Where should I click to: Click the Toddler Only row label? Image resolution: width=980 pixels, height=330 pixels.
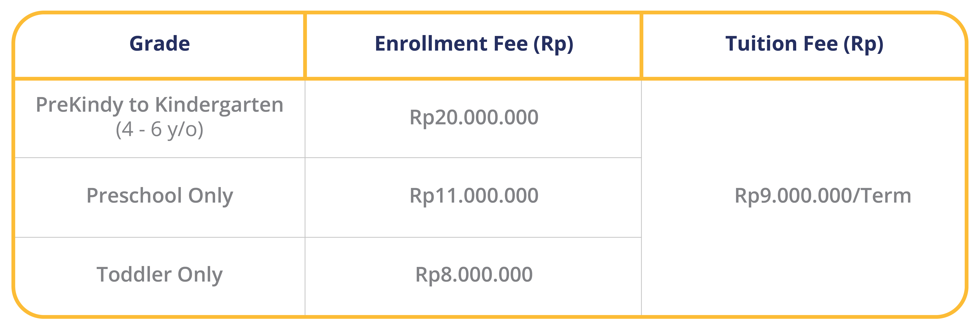pyautogui.click(x=159, y=275)
